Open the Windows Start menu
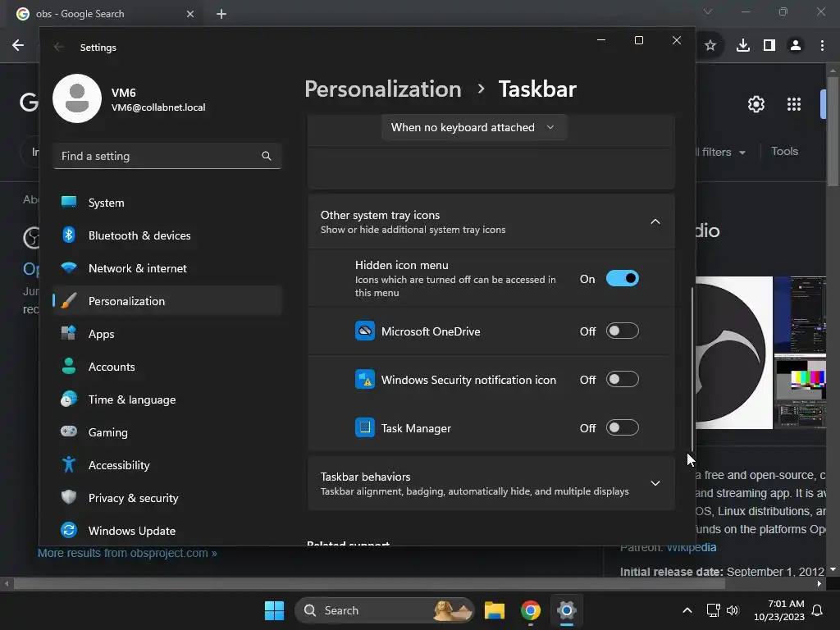The image size is (840, 630). (x=274, y=610)
